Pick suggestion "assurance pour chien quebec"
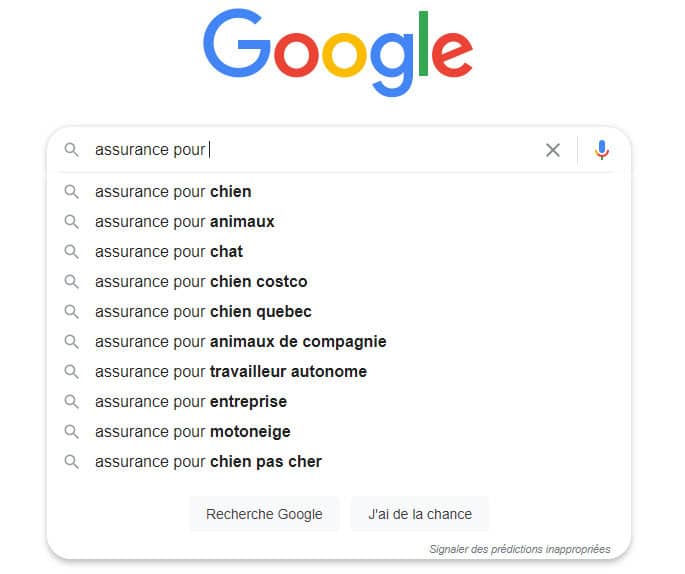Viewport: 685px width, 574px height. (203, 311)
